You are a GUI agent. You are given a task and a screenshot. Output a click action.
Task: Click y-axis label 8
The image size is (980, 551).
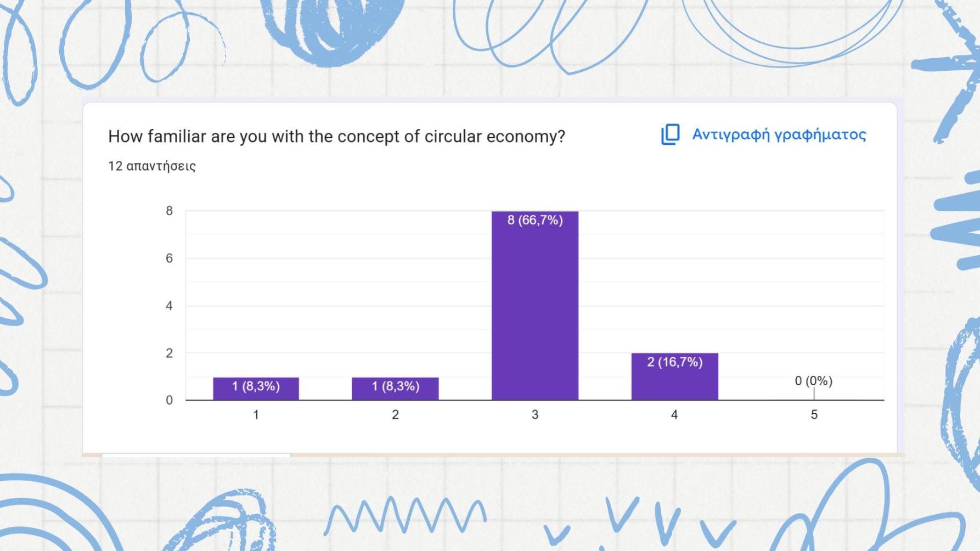[x=169, y=211]
